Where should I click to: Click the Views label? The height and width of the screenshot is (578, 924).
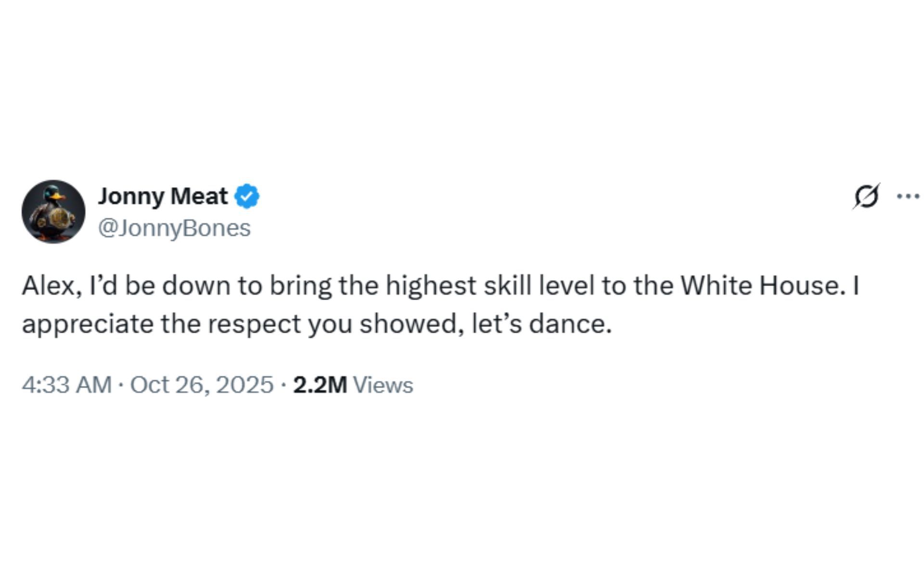[x=383, y=385]
